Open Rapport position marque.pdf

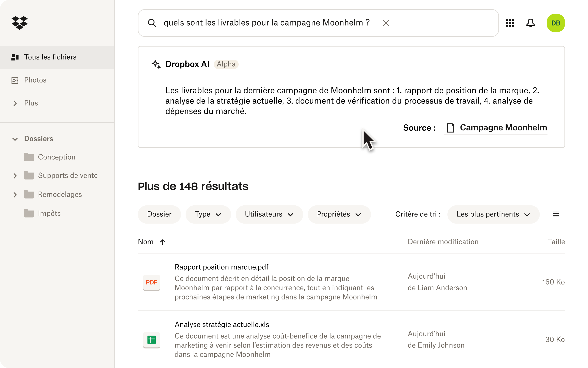coord(222,267)
